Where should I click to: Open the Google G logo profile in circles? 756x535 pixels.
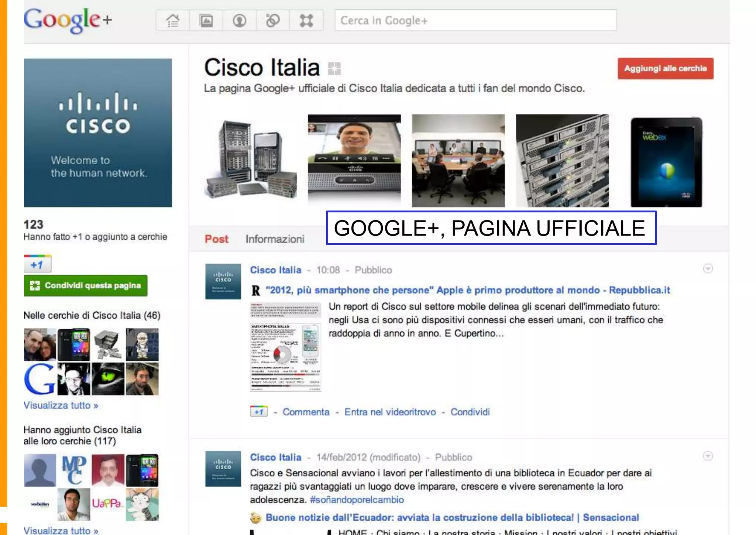pyautogui.click(x=40, y=379)
